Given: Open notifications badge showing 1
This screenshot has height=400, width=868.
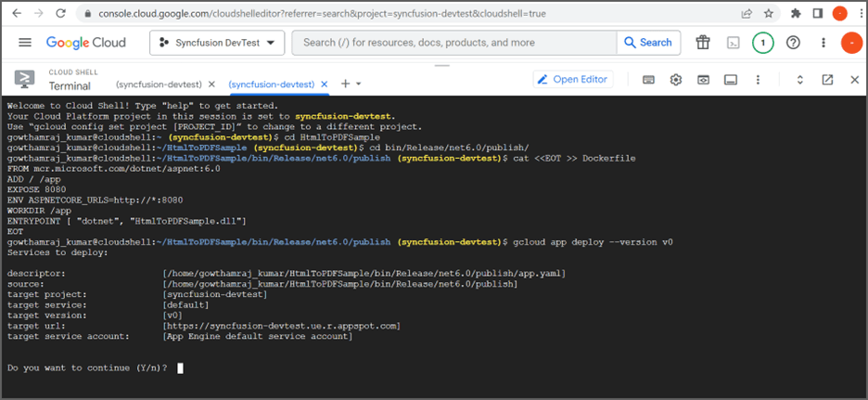Looking at the screenshot, I should [763, 43].
